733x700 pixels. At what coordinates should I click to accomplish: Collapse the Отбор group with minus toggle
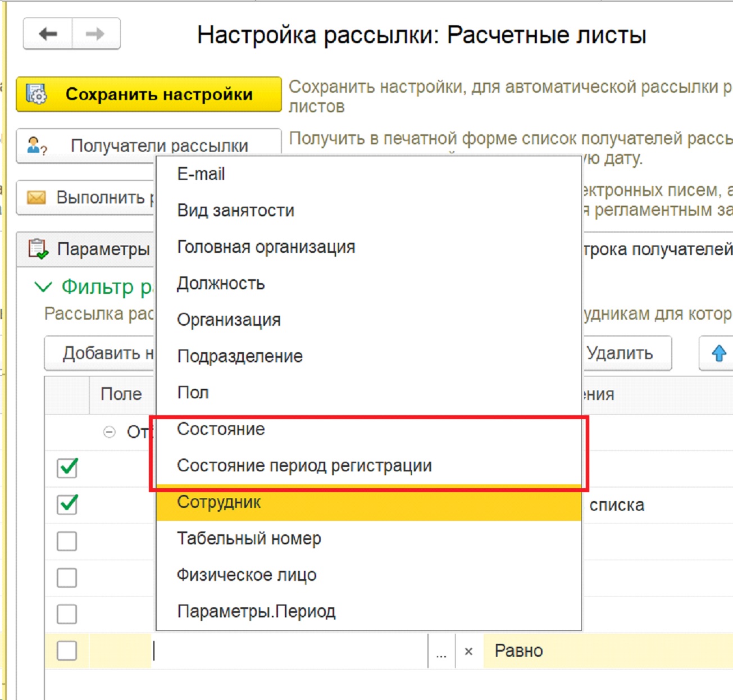click(x=110, y=432)
